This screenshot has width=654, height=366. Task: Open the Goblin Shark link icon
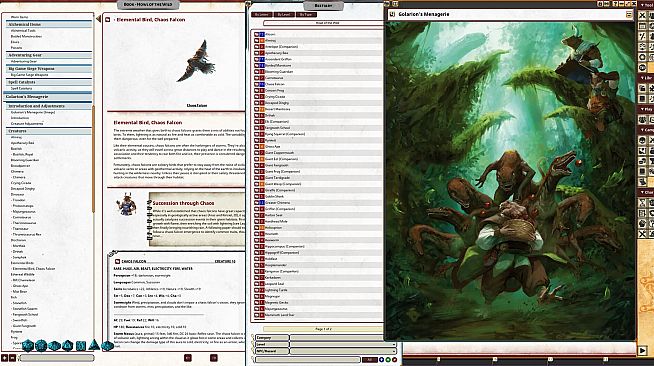click(x=257, y=196)
